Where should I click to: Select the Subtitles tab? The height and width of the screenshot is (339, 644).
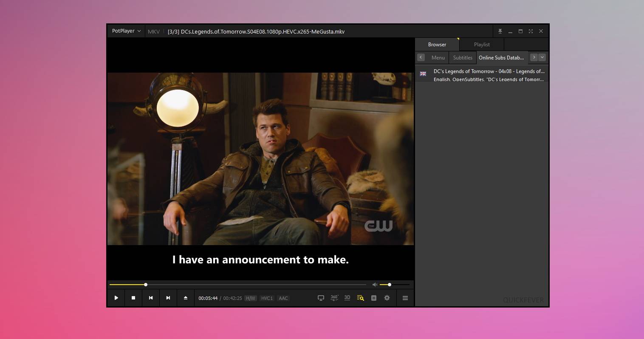click(463, 58)
